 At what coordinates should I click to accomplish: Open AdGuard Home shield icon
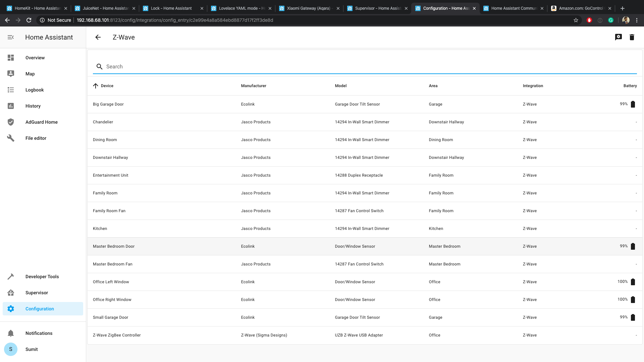(11, 122)
